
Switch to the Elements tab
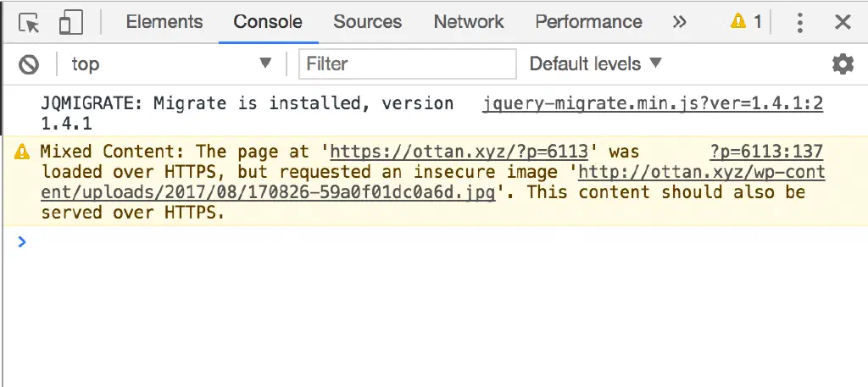(x=164, y=23)
